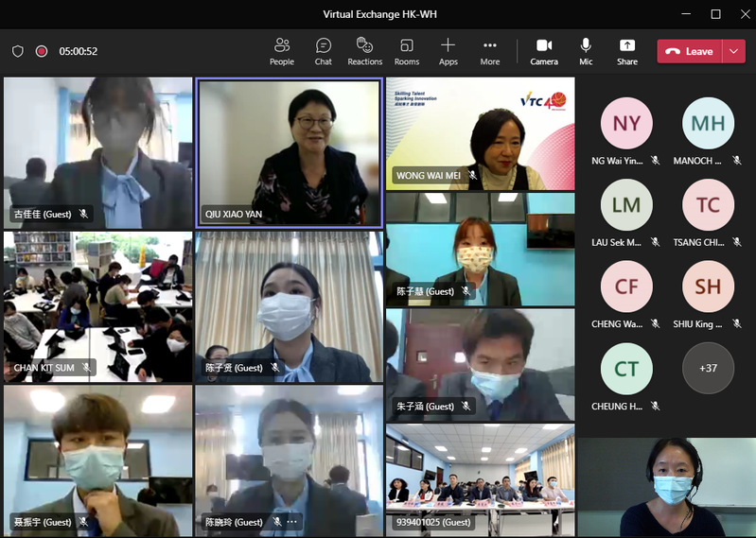
Task: Open the More actions menu
Action: 489,51
